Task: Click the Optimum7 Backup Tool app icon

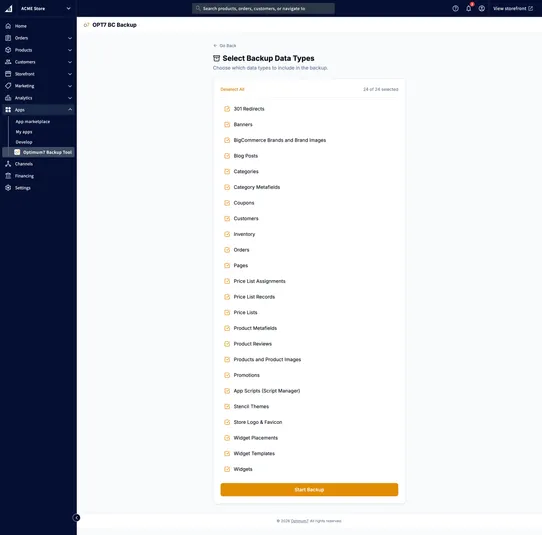Action: click(17, 152)
